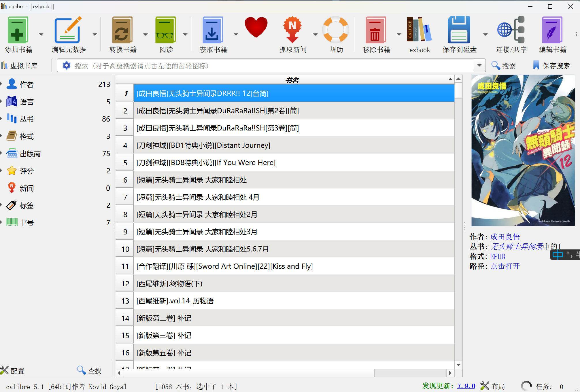Select [刀剑神域] Distant Journey row

[294, 145]
